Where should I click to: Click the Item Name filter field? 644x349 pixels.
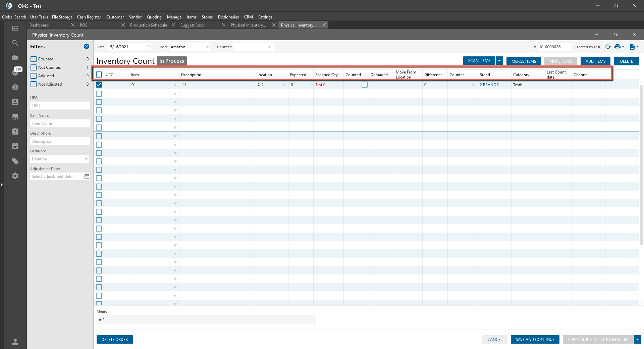pyautogui.click(x=60, y=123)
